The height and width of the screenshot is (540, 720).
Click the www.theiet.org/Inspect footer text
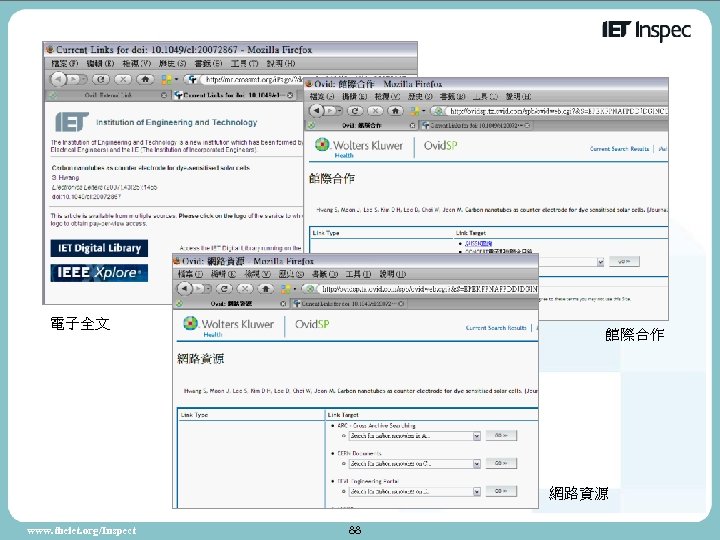(82, 530)
